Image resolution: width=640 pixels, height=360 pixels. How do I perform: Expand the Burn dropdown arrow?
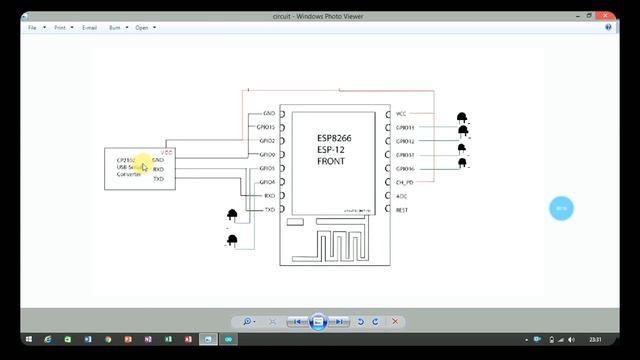(127, 28)
